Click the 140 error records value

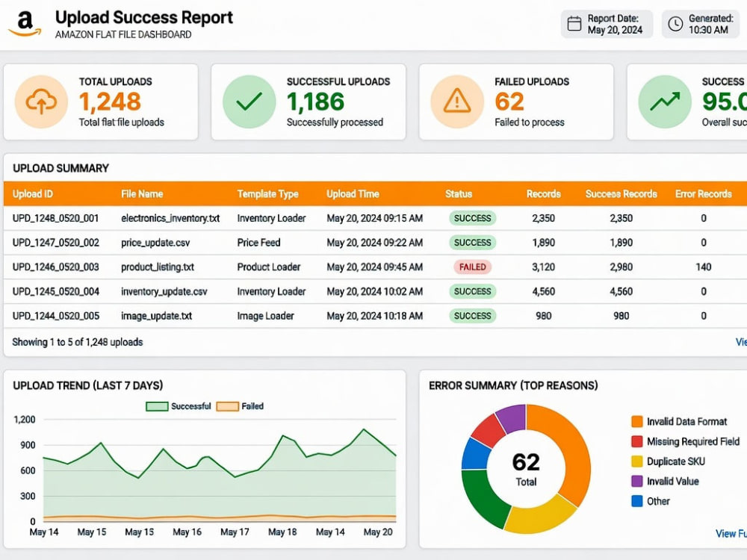pos(703,267)
